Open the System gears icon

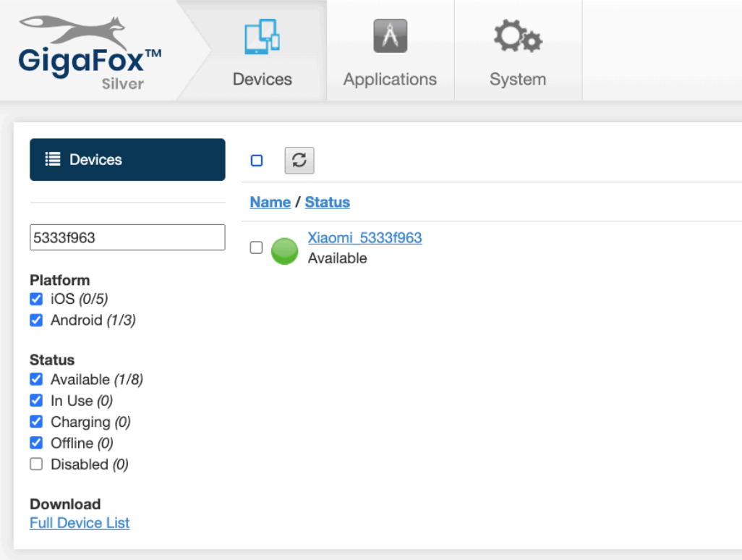click(x=518, y=35)
